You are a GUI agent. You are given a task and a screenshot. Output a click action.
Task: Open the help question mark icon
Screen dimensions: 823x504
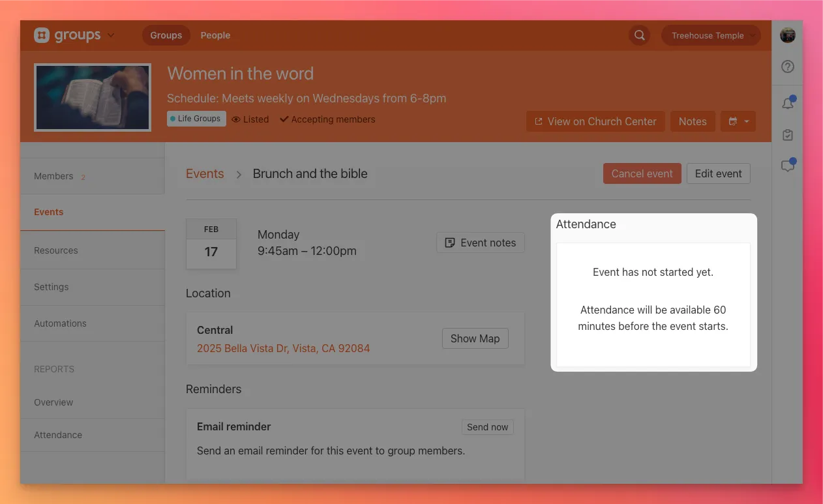click(x=787, y=67)
